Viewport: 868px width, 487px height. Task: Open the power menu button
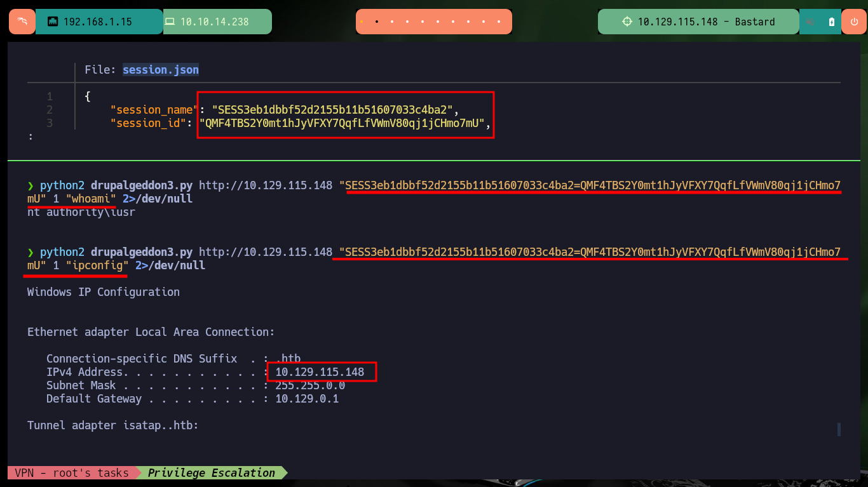pos(853,22)
